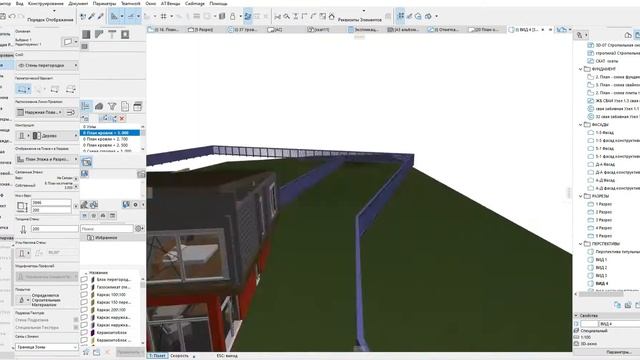The height and width of the screenshot is (360, 640).
Task: Select the Pick Up Parameters eyedropper
Action: (92, 16)
